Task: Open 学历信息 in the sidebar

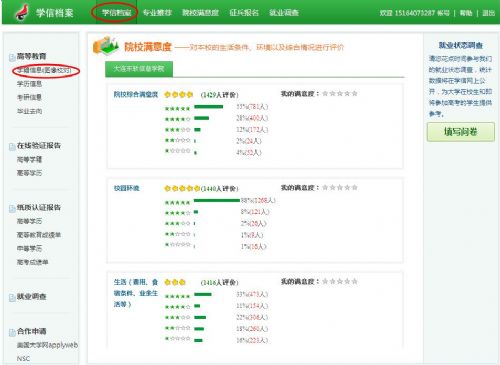Action: pyautogui.click(x=29, y=84)
